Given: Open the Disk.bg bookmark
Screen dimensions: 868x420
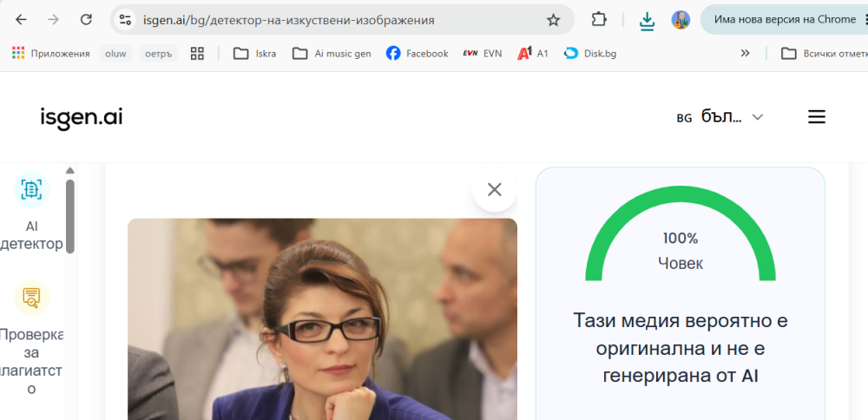Looking at the screenshot, I should (x=590, y=53).
